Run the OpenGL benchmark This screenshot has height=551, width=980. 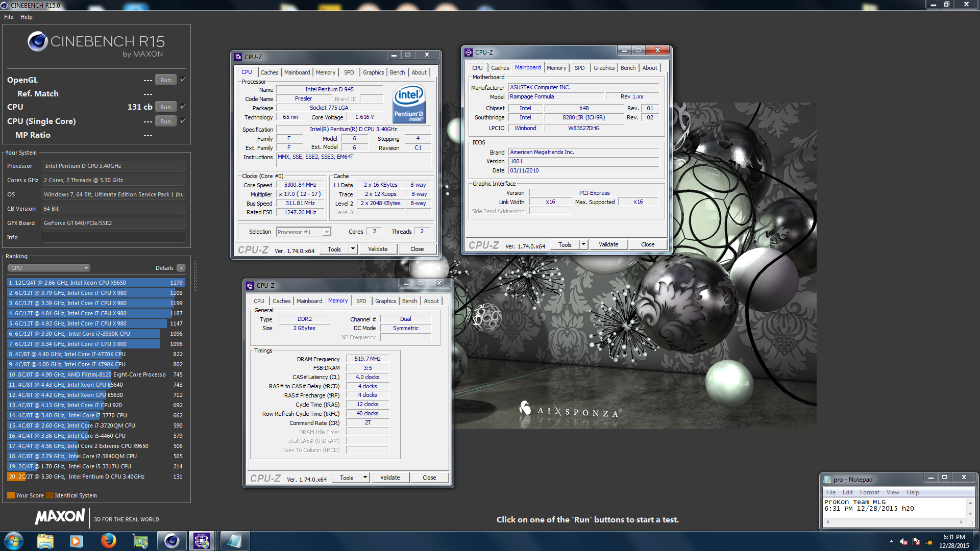pyautogui.click(x=165, y=80)
